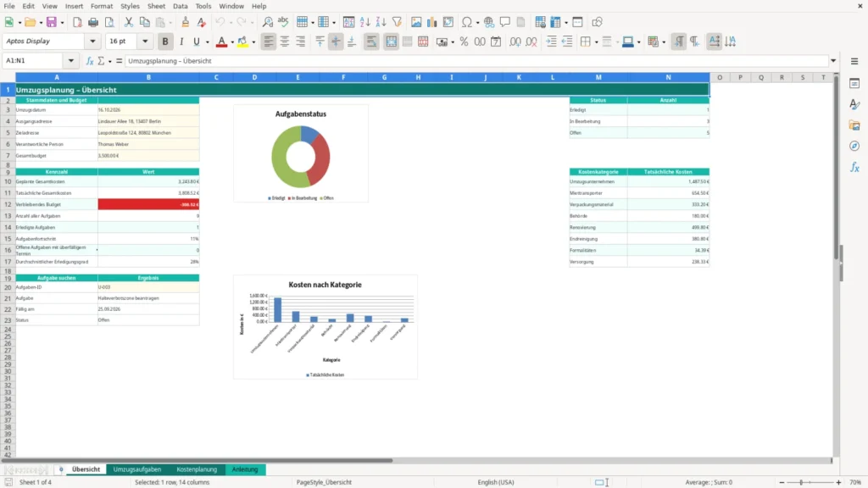Click the 70% zoom level
The height and width of the screenshot is (488, 868).
[x=855, y=482]
